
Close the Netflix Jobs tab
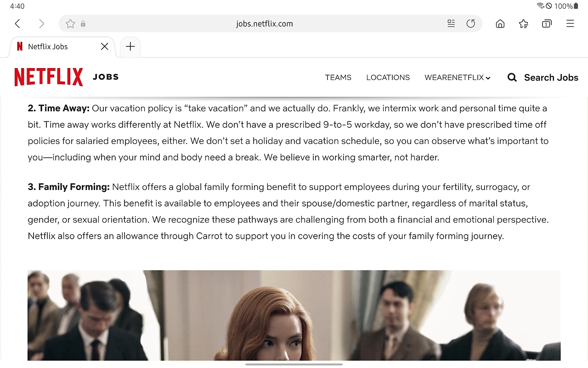(x=105, y=46)
